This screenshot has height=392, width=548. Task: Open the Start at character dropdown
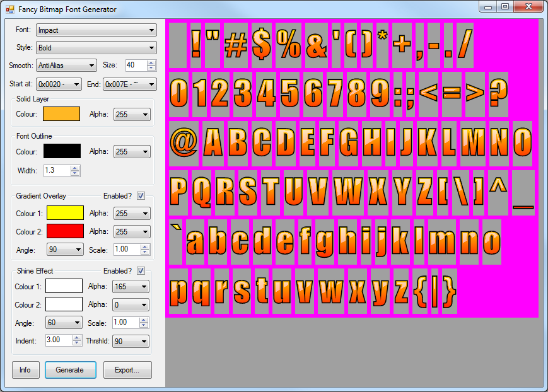pyautogui.click(x=59, y=84)
